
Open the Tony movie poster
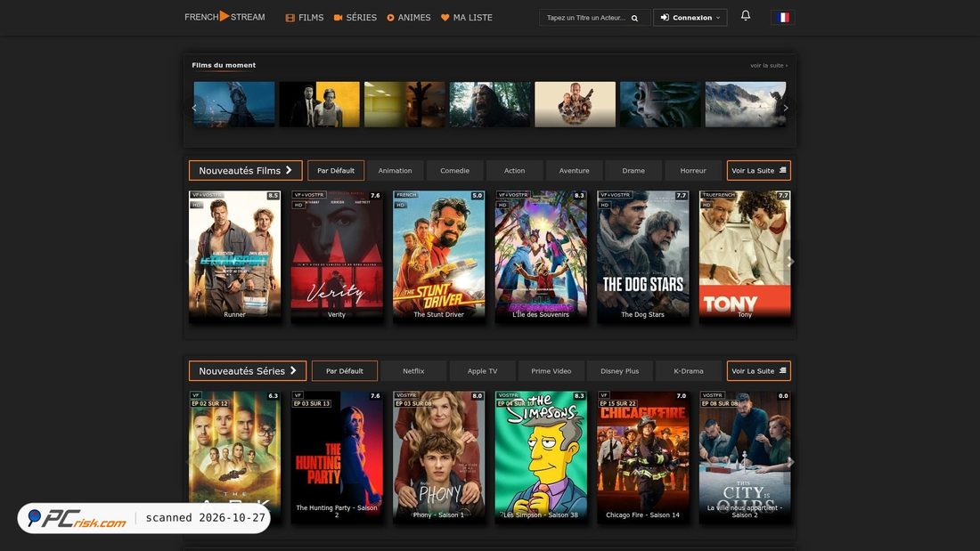point(745,256)
